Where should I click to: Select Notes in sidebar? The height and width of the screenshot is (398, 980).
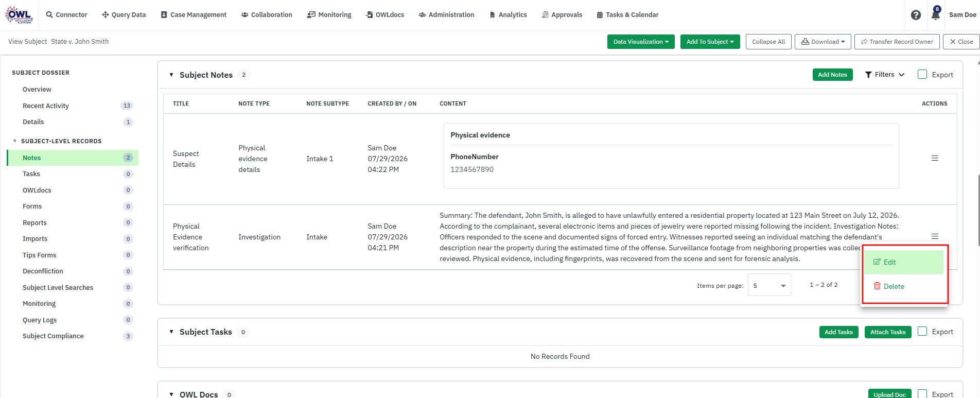click(x=73, y=158)
